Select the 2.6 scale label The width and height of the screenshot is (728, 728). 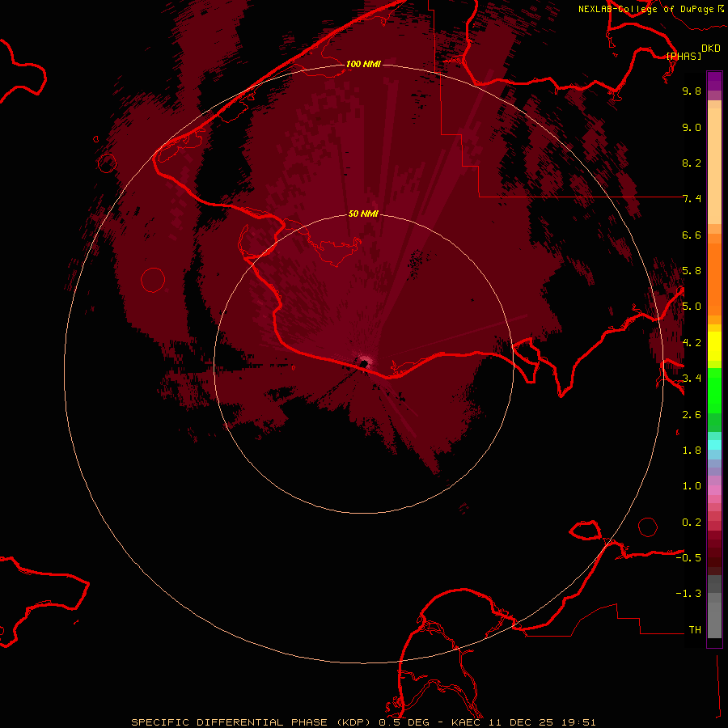[x=692, y=415]
